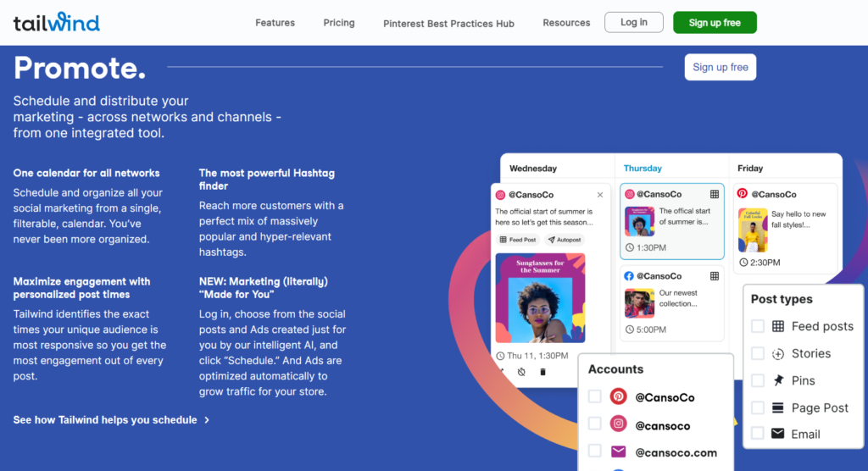Click the thumbnail on Thursday's 1:30PM card

[x=639, y=221]
